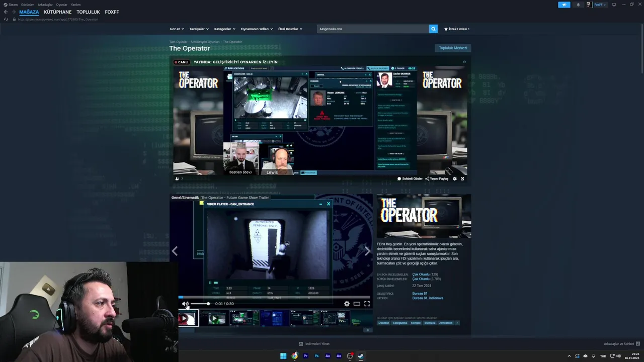This screenshot has width=644, height=362.
Task: Show next media with right arrow
Action: point(367,251)
